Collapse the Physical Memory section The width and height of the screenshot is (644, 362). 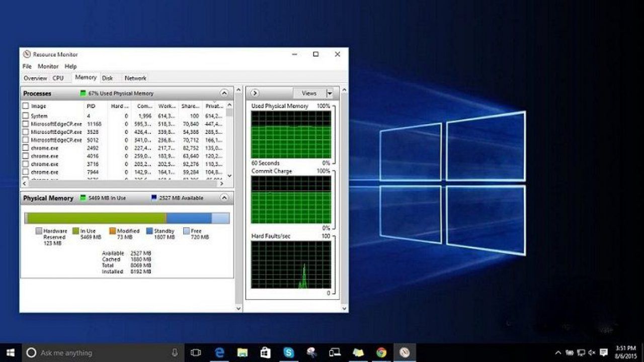point(224,198)
